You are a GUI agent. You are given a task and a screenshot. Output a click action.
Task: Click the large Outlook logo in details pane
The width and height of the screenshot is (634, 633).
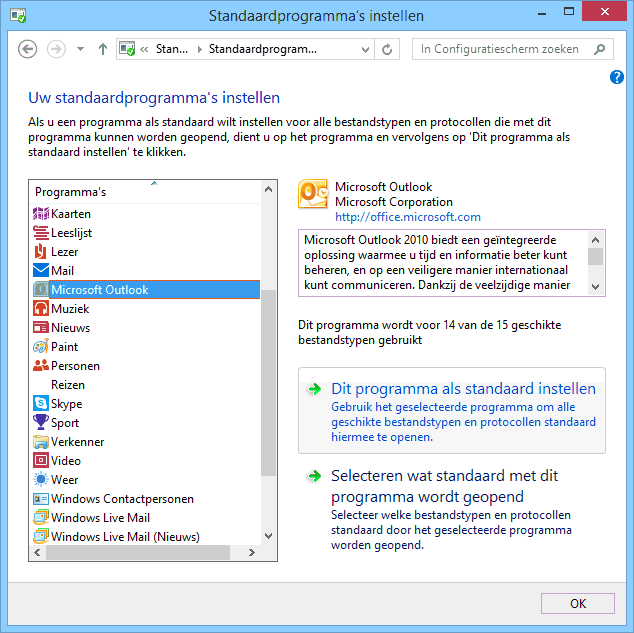[313, 194]
